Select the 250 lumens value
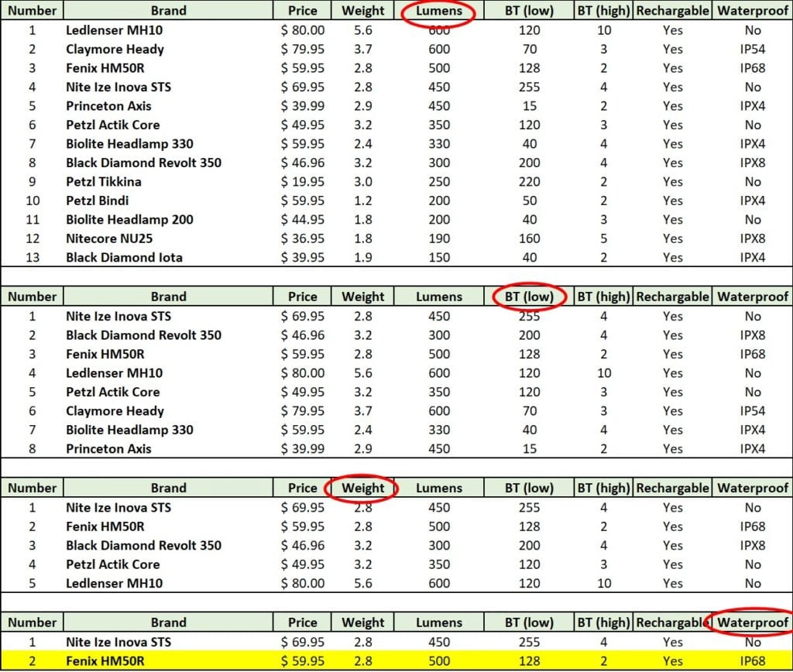Image resolution: width=793 pixels, height=672 pixels. pos(439,182)
